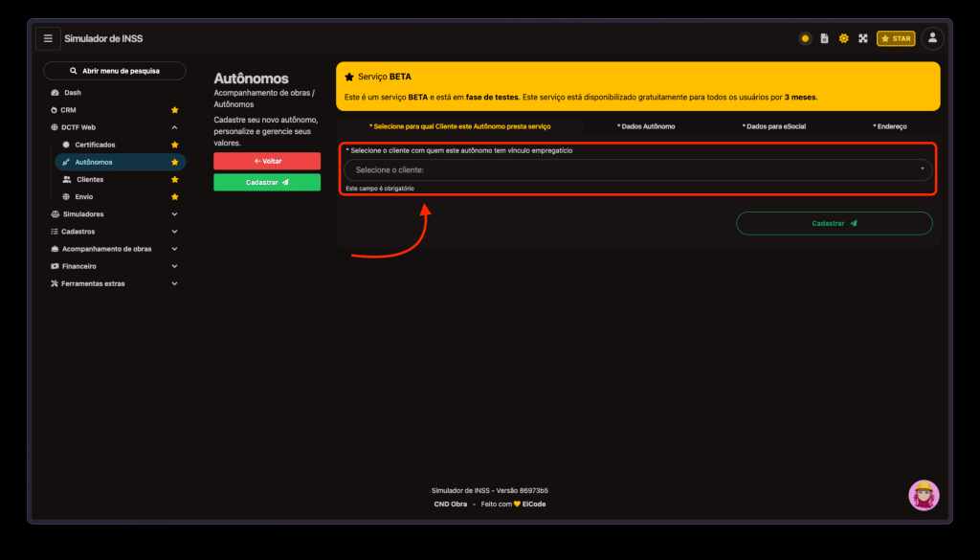Screen dimensions: 980x560
Task: Open the Selecione o cliente dropdown
Action: click(x=638, y=170)
